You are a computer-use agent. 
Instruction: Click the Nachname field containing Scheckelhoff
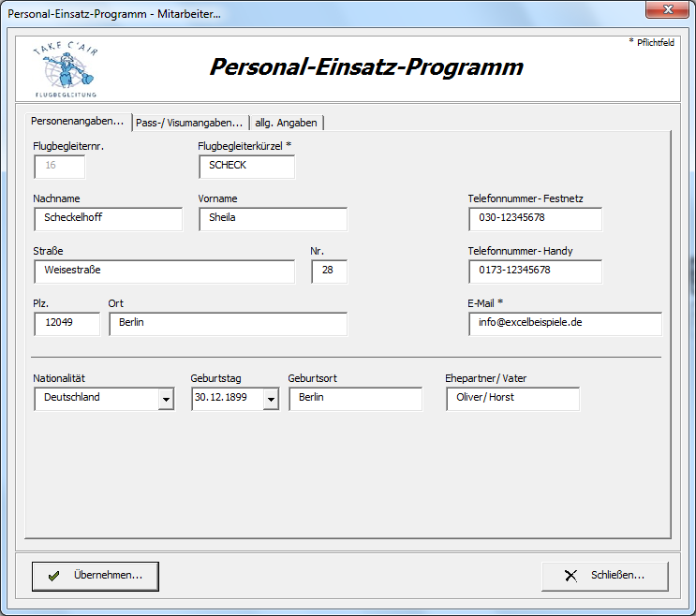(108, 218)
